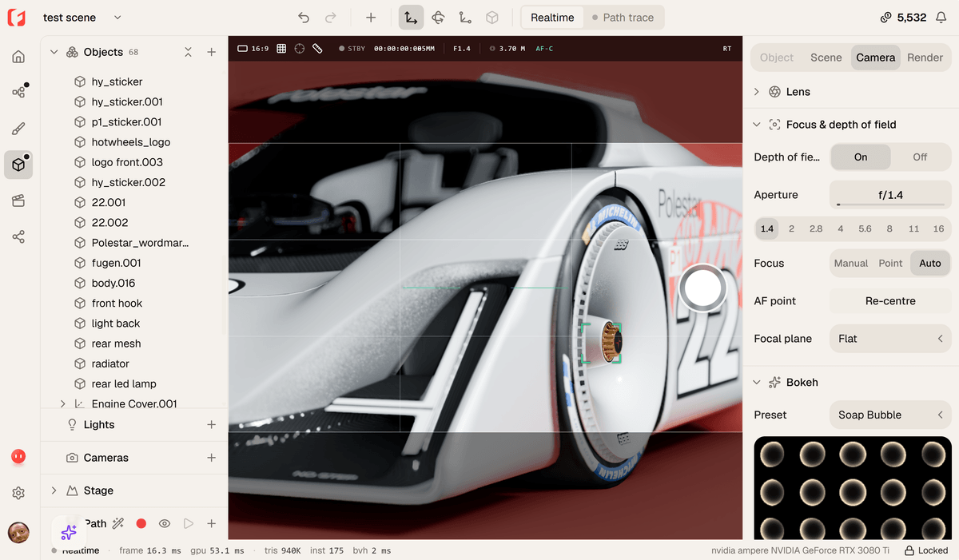Open the share sidebar icon
Viewport: 959px width, 560px height.
point(18,236)
